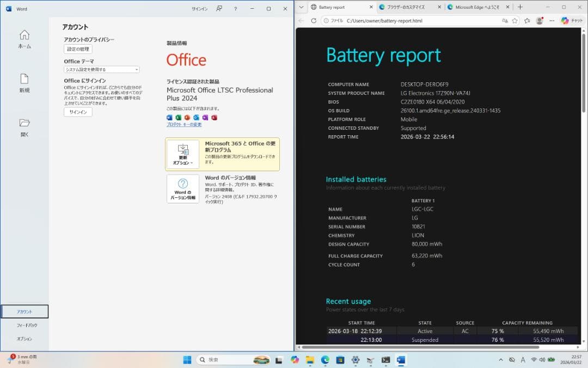Open the Home (ホーム) page in Word
Screen dimensions: 588x368
pos(24,39)
